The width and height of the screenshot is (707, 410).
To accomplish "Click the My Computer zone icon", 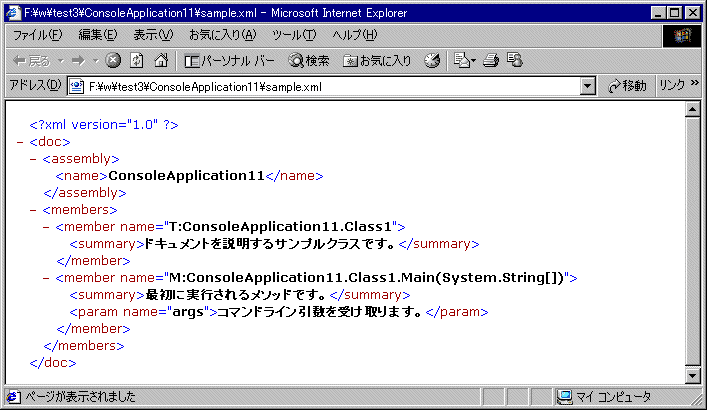I will tap(565, 397).
